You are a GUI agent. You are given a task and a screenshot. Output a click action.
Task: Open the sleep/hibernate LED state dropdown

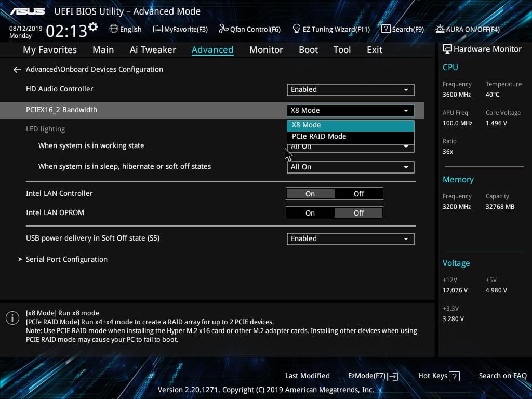click(351, 167)
